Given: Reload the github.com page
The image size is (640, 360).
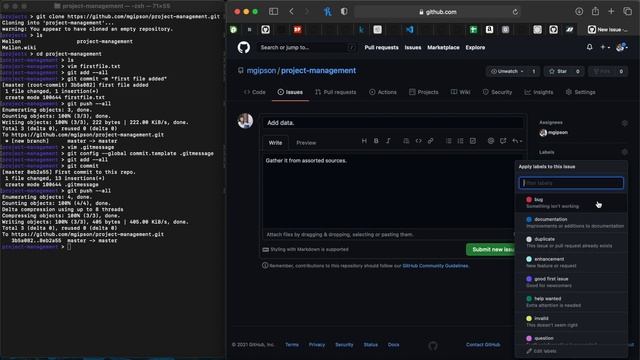Looking at the screenshot, I should 515,12.
